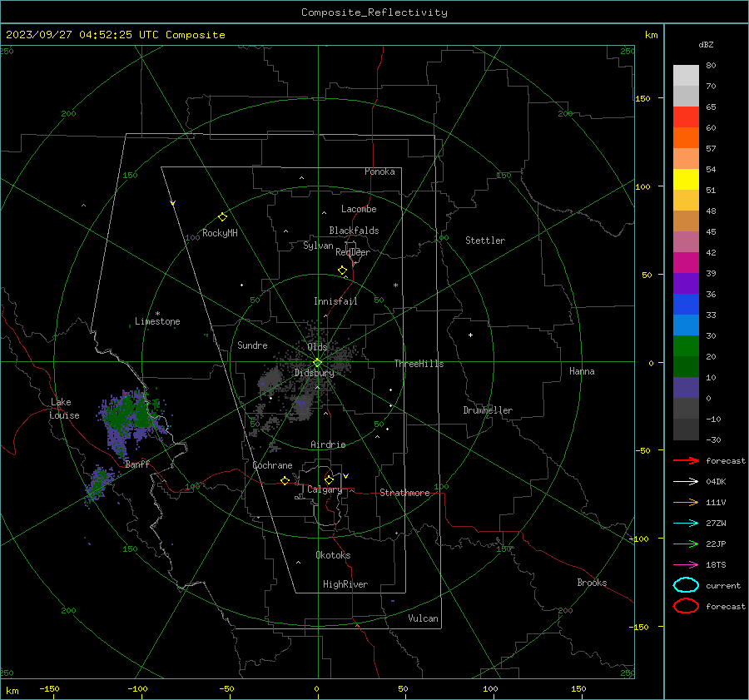The image size is (749, 700).
Task: Click the Limestone label
Action: 157,321
